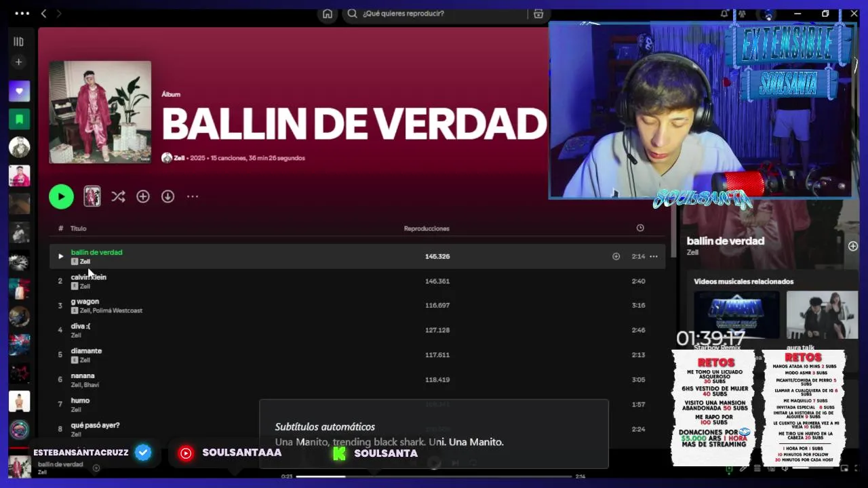Open 'ballin de verdad' title in right panel

726,241
